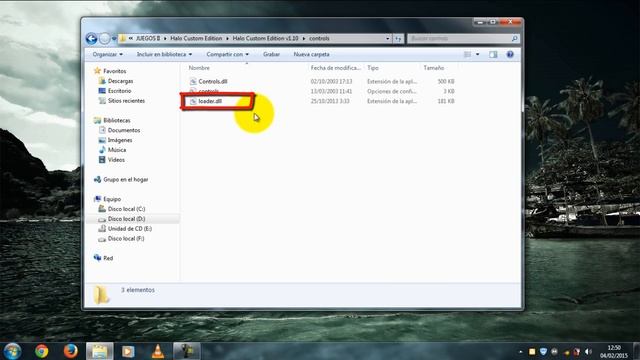Open the Música library

pyautogui.click(x=117, y=150)
